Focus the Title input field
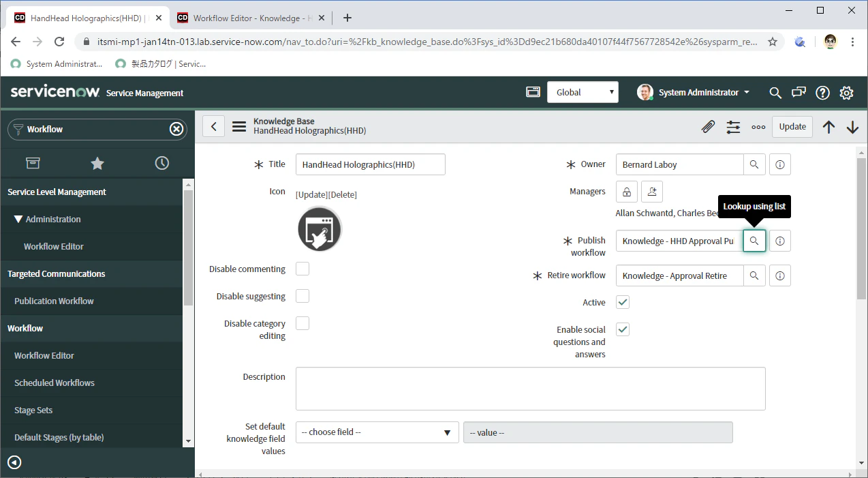This screenshot has width=868, height=478. [x=371, y=164]
